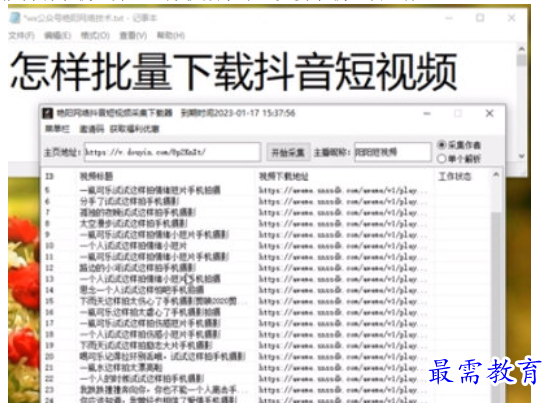Click the ID column header
Screen dimensions: 550x403
coord(49,176)
